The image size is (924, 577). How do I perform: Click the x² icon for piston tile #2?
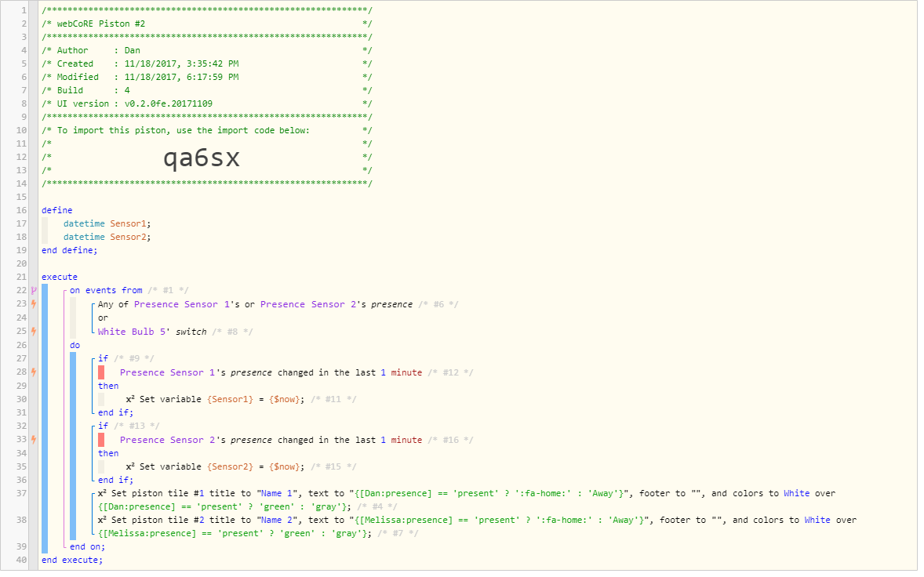[102, 520]
